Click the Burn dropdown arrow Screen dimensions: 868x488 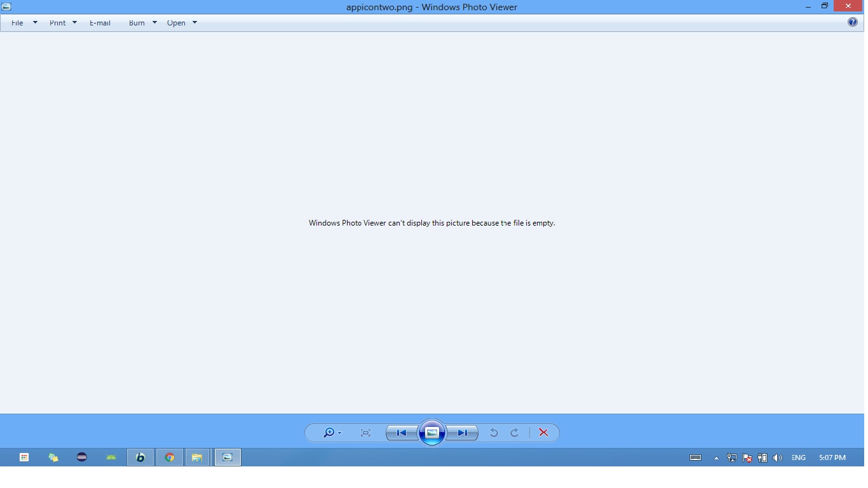pos(154,22)
